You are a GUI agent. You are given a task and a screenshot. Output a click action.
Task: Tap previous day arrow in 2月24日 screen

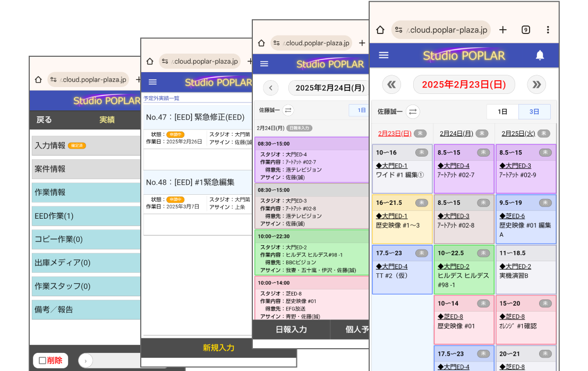[x=271, y=88]
